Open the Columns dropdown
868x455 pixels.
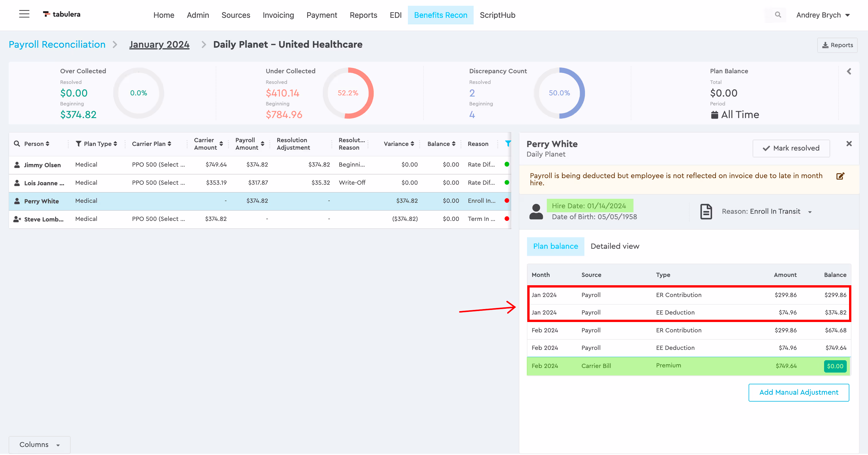coord(39,445)
